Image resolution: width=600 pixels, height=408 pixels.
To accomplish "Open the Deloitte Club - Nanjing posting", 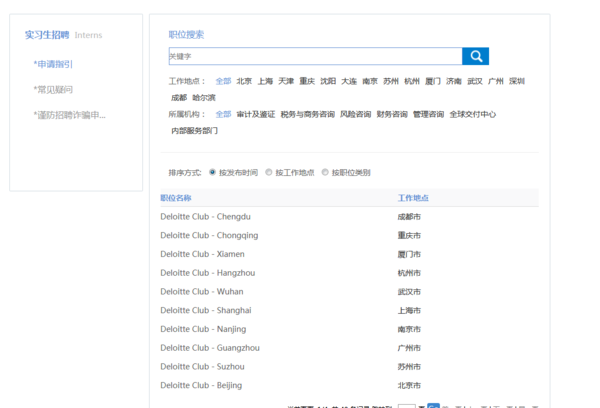I will [203, 329].
